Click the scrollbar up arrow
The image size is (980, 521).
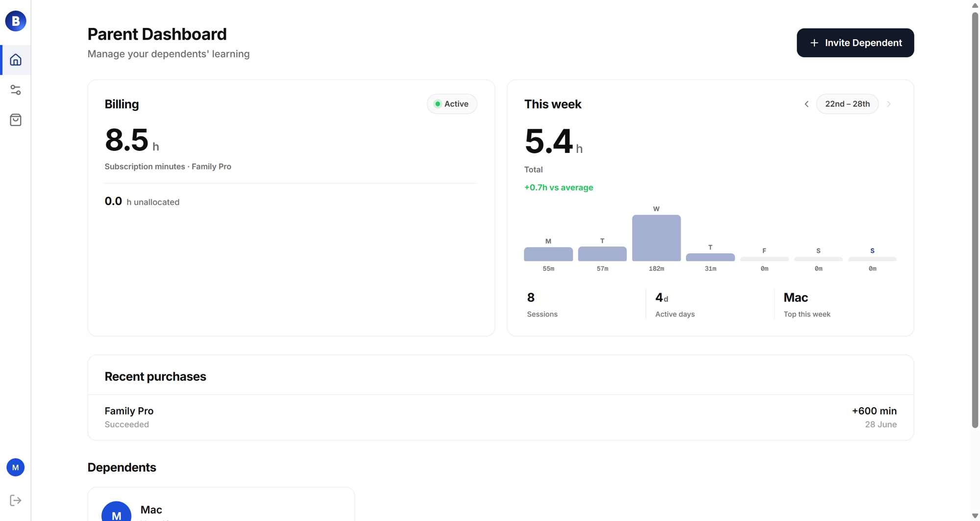975,5
